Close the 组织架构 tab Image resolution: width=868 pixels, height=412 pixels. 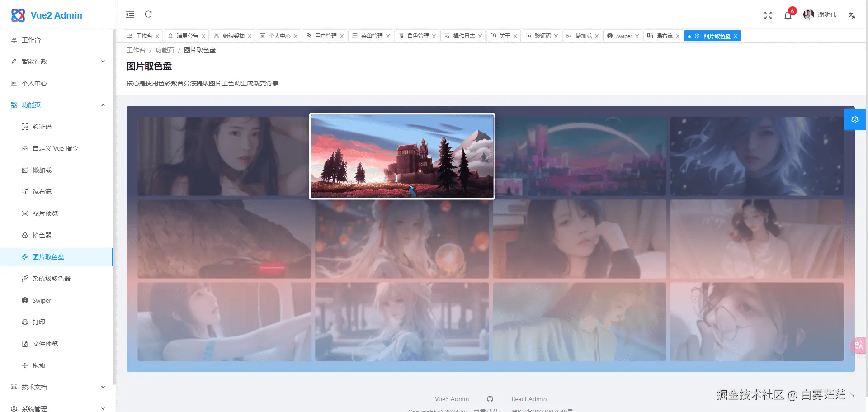point(250,36)
